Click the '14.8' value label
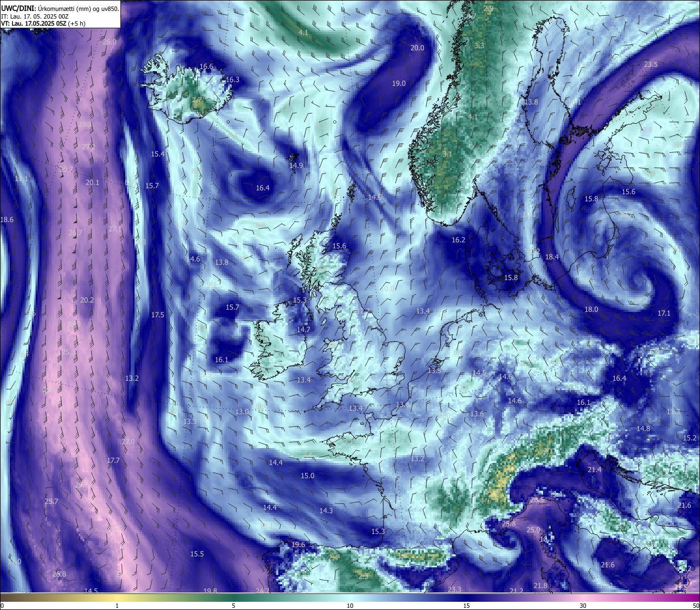 pyautogui.click(x=643, y=429)
